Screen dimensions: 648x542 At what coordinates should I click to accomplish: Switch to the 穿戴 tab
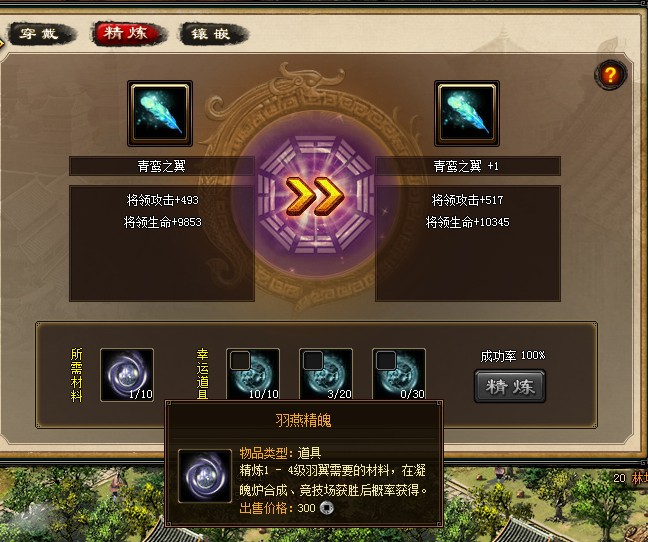(40, 34)
